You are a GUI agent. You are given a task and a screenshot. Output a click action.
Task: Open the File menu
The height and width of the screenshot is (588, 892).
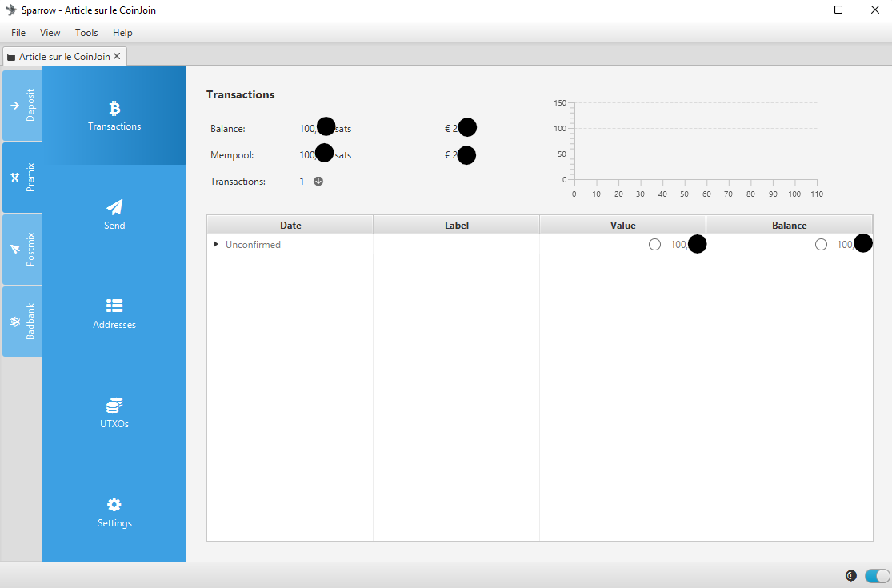[x=18, y=33]
